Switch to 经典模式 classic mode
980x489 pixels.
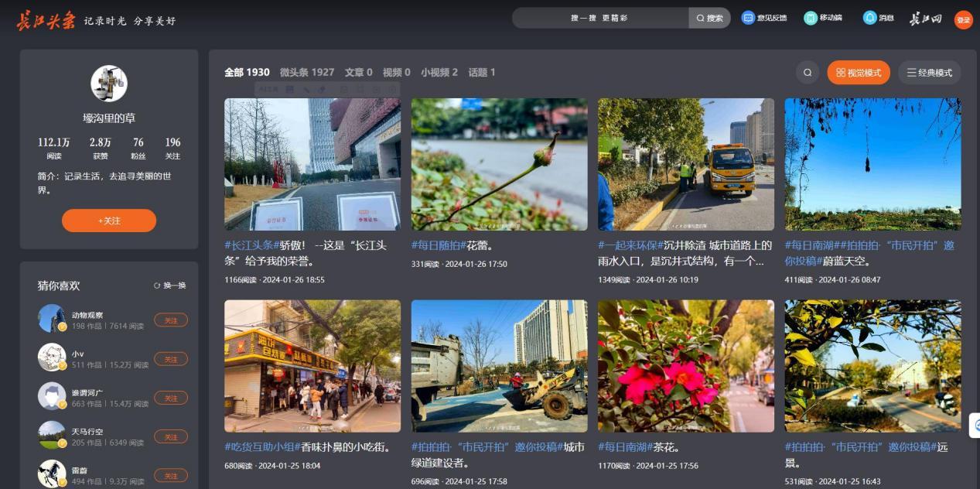pyautogui.click(x=929, y=73)
